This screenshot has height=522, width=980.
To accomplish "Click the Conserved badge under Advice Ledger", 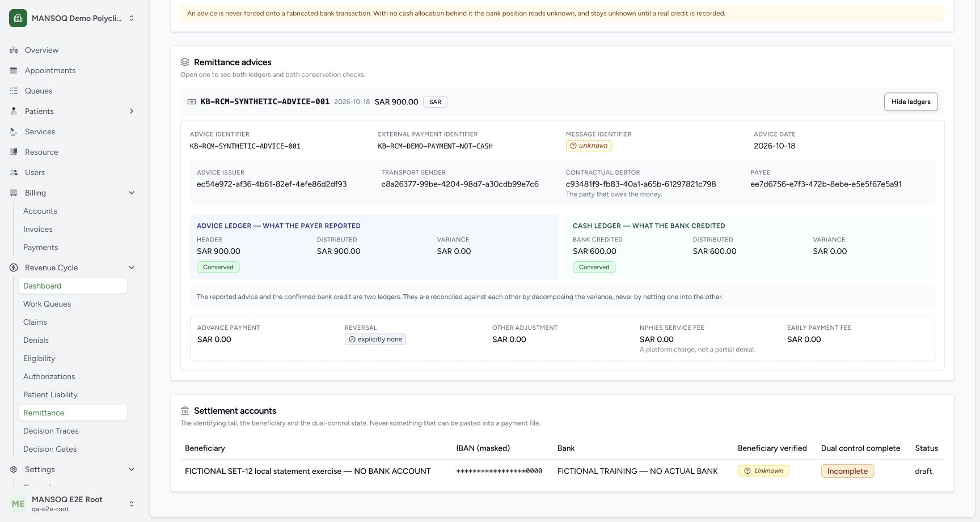I will (x=218, y=267).
